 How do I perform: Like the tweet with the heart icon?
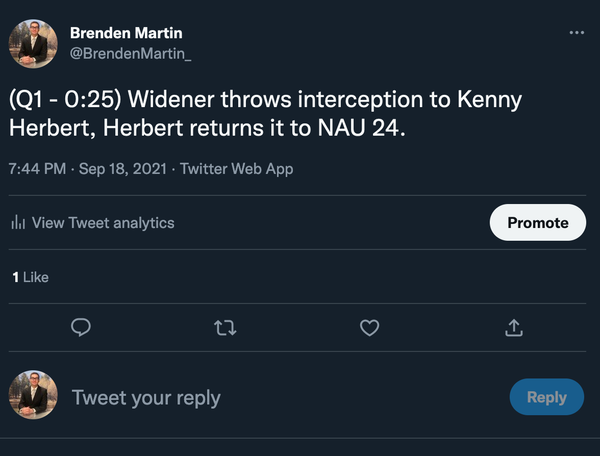pyautogui.click(x=370, y=327)
